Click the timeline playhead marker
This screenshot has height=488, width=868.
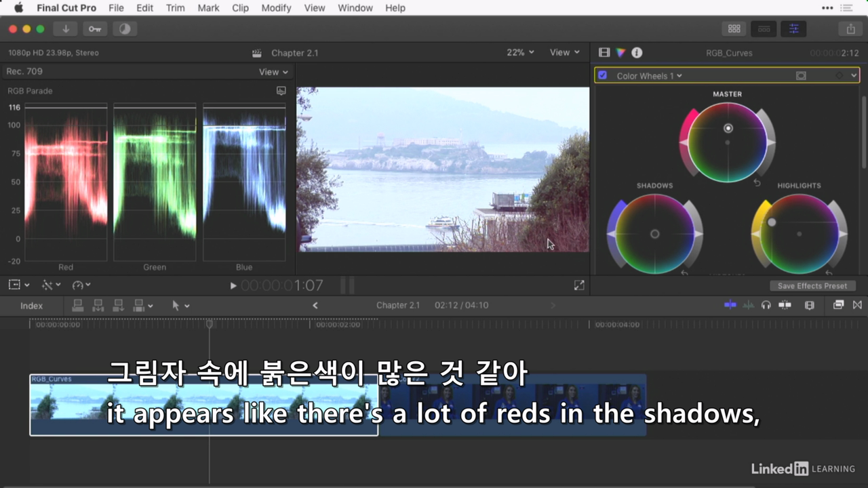pos(210,324)
